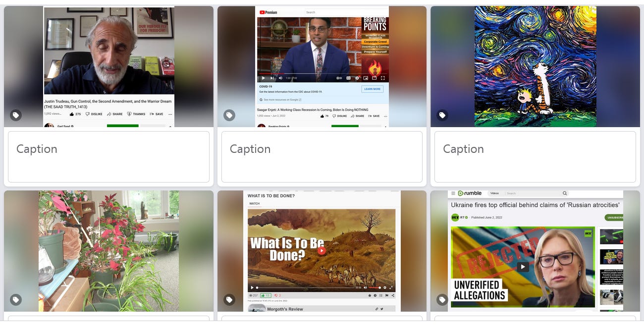
Task: Click the RT channel logo beside Published June 2, 2022
Action: [455, 217]
